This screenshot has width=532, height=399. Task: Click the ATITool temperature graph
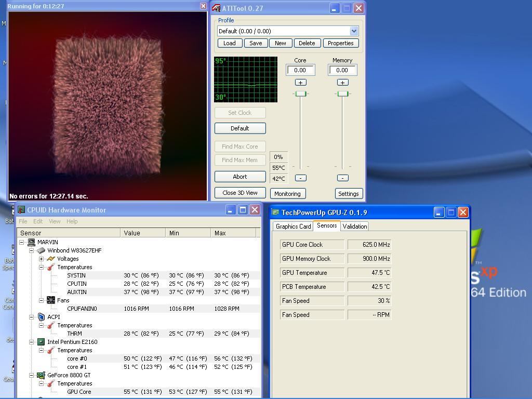click(246, 79)
